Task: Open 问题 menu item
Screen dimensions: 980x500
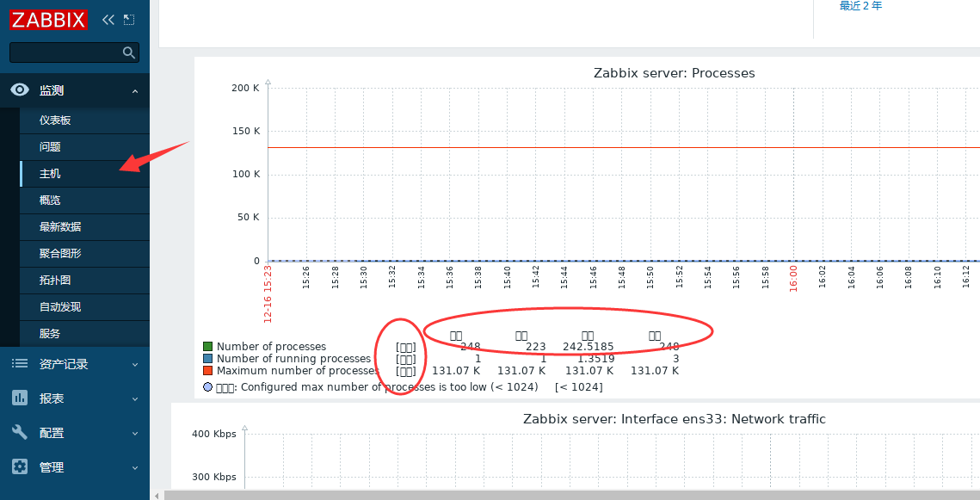Action: pos(85,147)
